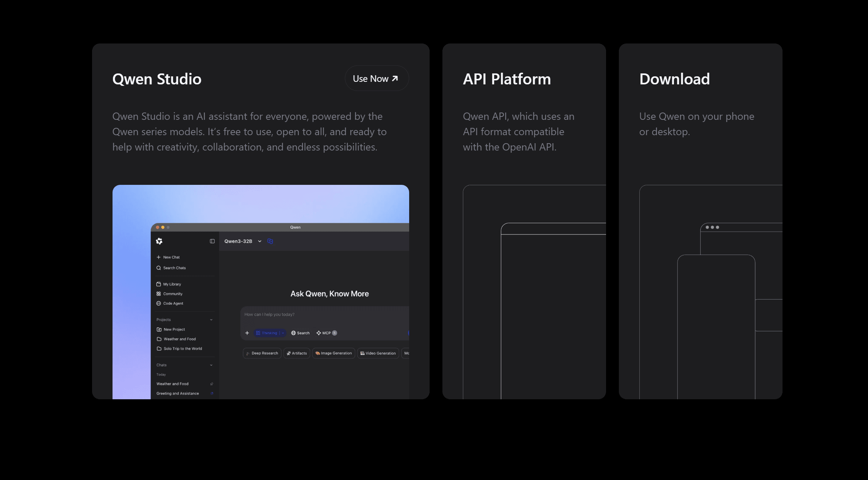Create a New Project in the sidebar
868x480 pixels.
pyautogui.click(x=171, y=329)
